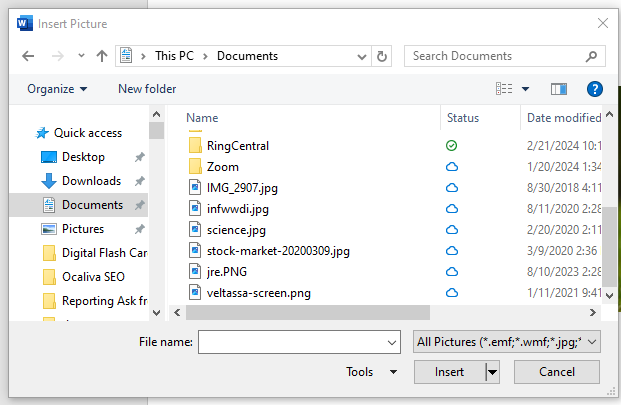Click the change view layout icon
The height and width of the screenshot is (405, 621).
[505, 89]
